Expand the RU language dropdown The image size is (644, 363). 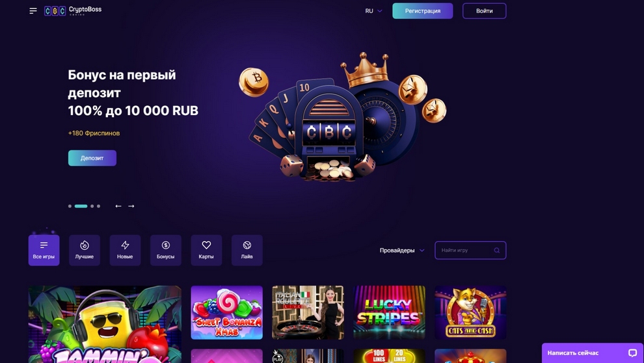click(373, 11)
